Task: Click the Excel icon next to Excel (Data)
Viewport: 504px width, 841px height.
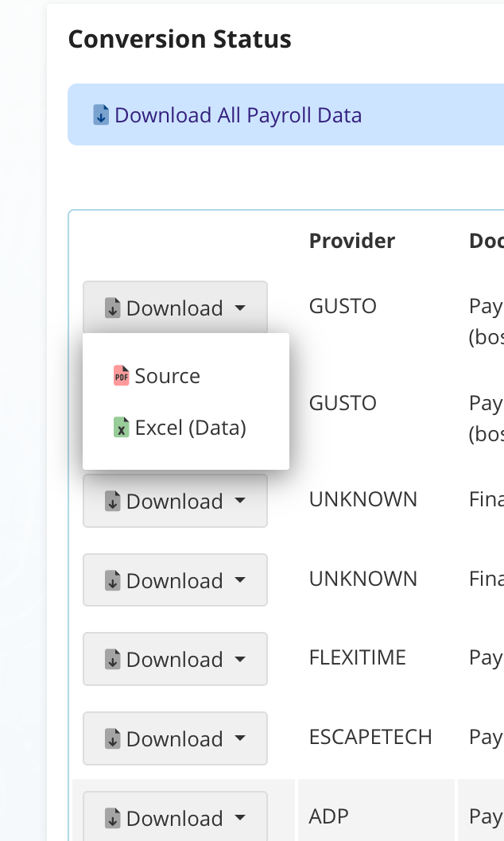Action: click(121, 428)
